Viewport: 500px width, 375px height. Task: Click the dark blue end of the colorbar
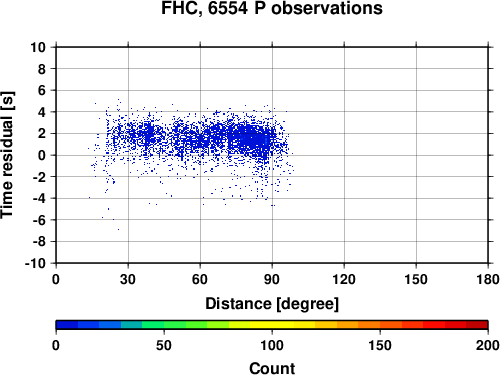pyautogui.click(x=67, y=325)
